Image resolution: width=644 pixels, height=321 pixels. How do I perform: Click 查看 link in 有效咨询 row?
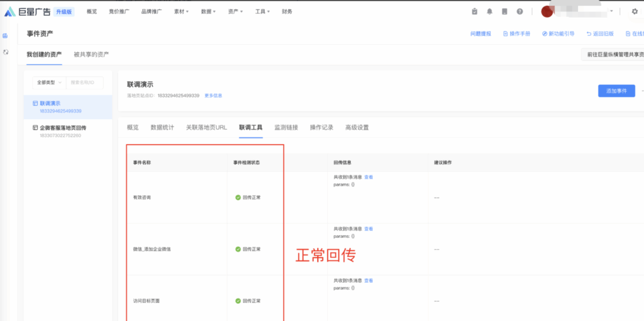tap(369, 177)
